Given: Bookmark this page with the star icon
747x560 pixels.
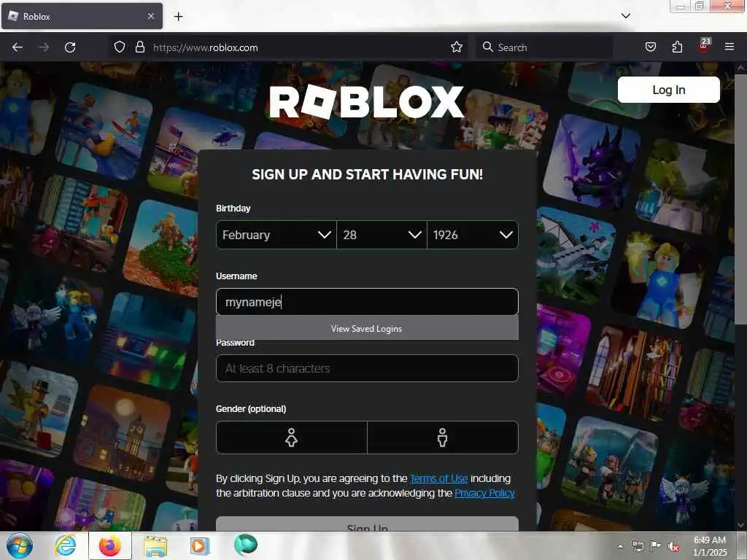Looking at the screenshot, I should 457,47.
